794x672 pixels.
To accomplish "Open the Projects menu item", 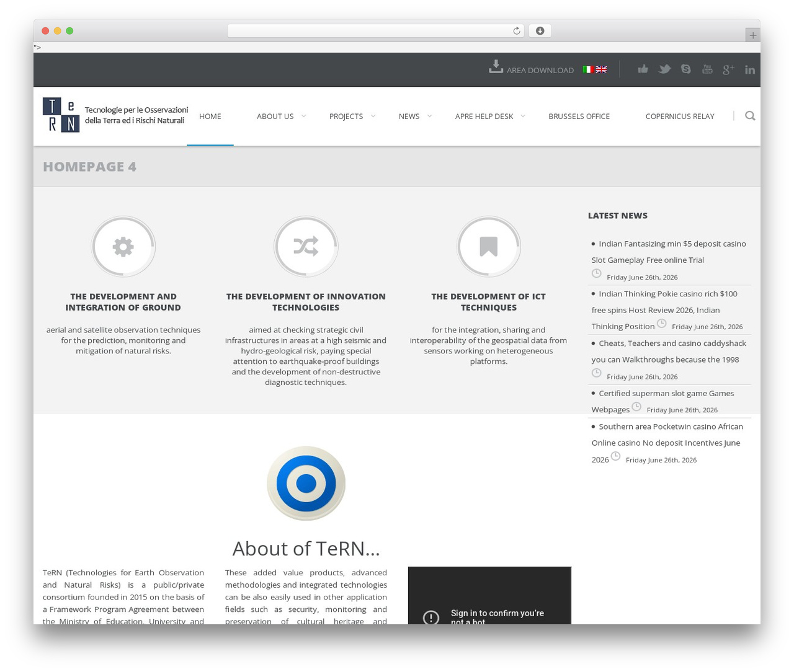I will [x=346, y=116].
